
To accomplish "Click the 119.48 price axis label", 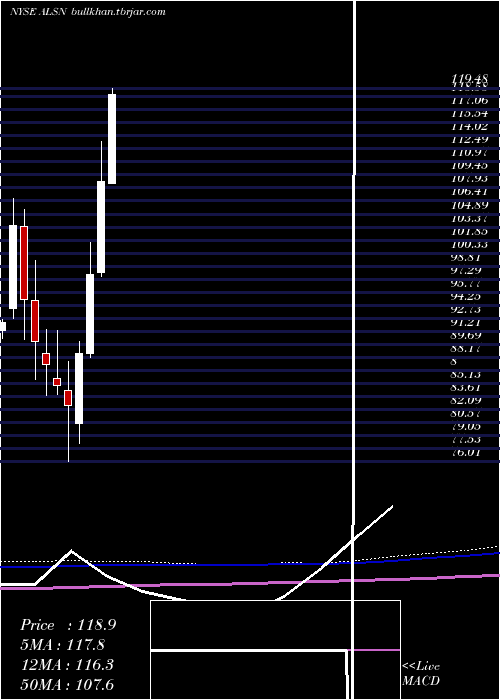I will click(470, 79).
